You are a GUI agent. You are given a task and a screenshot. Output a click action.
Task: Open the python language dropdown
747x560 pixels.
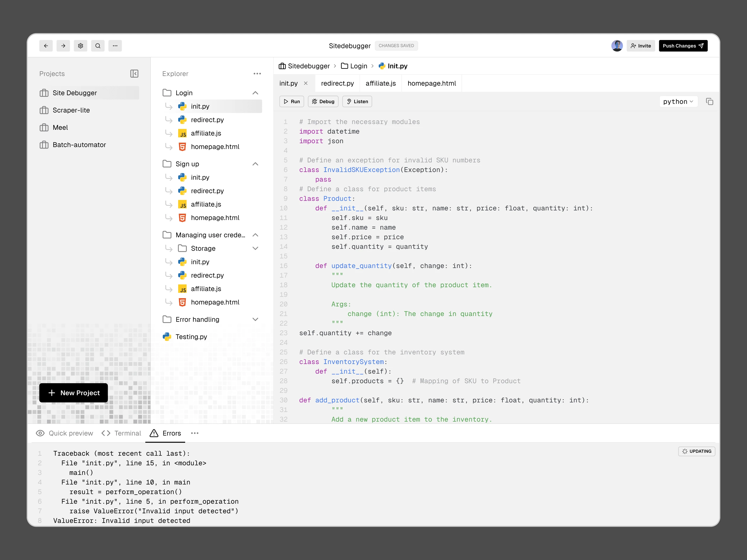pos(678,101)
